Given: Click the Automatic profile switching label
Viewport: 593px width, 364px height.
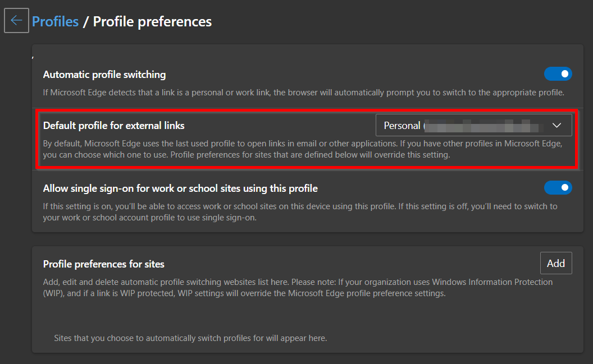Looking at the screenshot, I should pyautogui.click(x=104, y=75).
